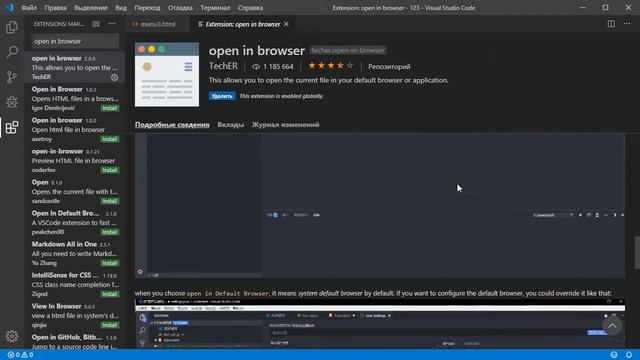Open the Debug view in activity bar
Screen dimensions: 640x360
(x=12, y=102)
